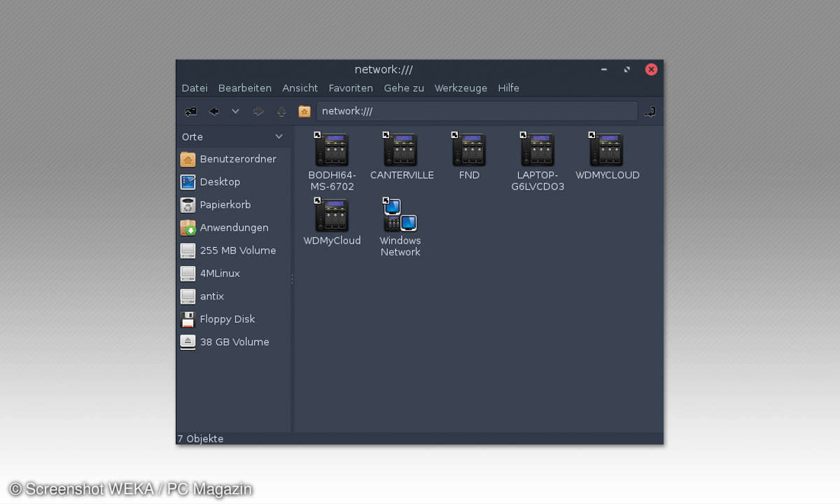Open Papierkorb in the sidebar
Screen dimensions: 840x504
point(234,205)
